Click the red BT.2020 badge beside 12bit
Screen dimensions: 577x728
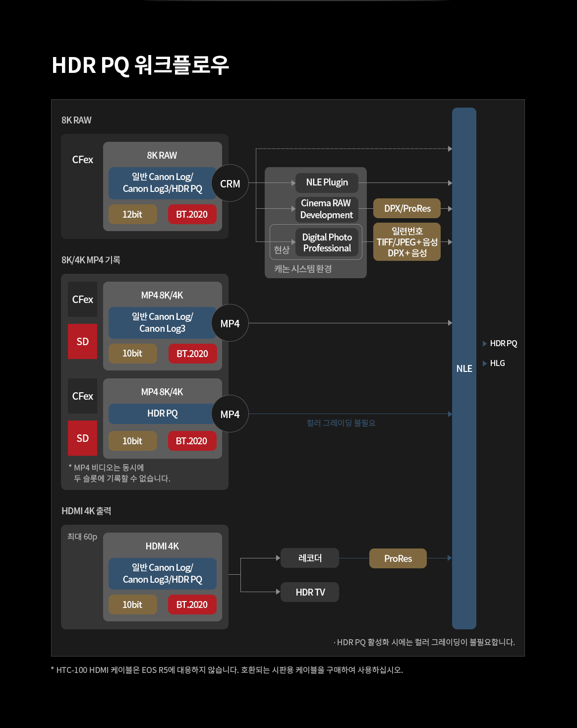(192, 214)
